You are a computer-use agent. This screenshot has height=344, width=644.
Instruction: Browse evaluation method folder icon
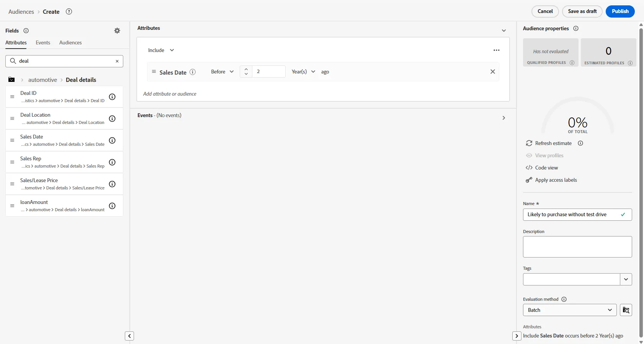[x=626, y=310]
